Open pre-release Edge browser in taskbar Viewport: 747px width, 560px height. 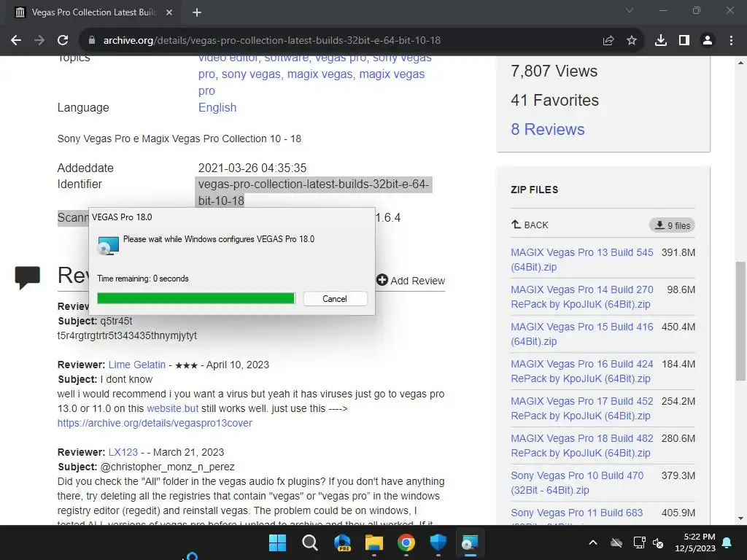click(342, 542)
